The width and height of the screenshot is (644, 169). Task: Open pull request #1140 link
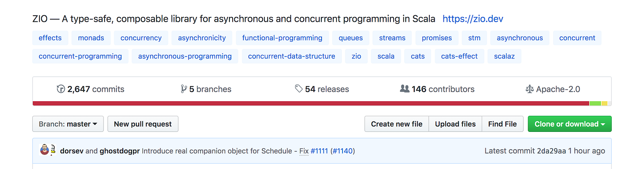[343, 151]
